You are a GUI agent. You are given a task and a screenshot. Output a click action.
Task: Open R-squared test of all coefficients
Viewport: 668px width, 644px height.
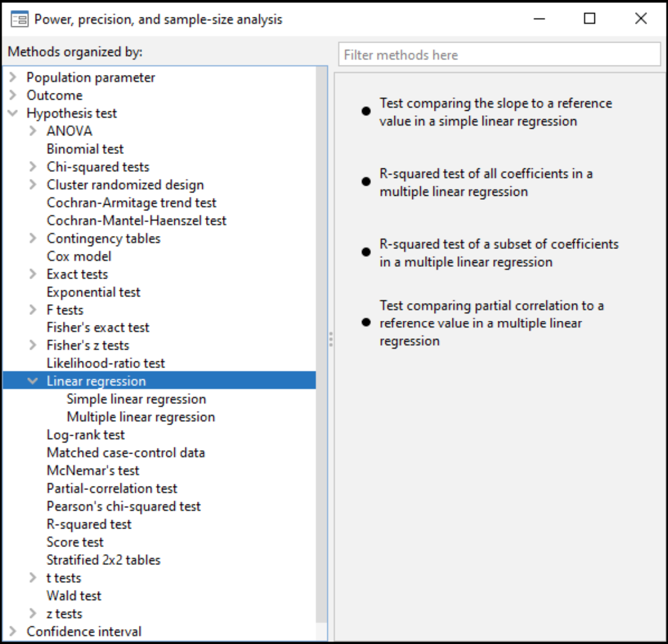click(x=486, y=182)
